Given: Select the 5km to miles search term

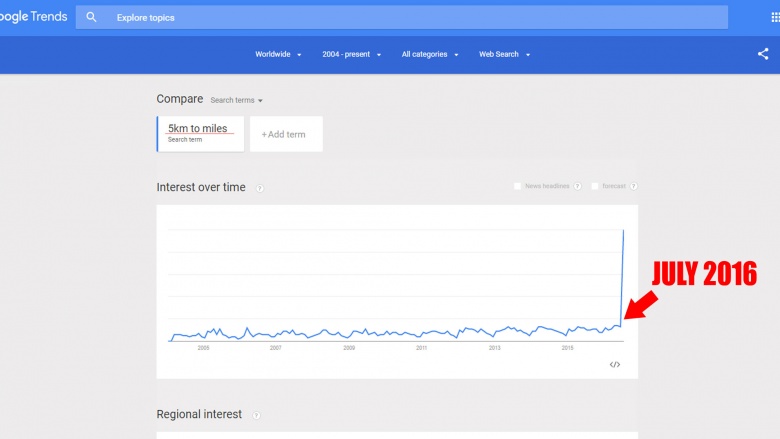Looking at the screenshot, I should (x=200, y=134).
